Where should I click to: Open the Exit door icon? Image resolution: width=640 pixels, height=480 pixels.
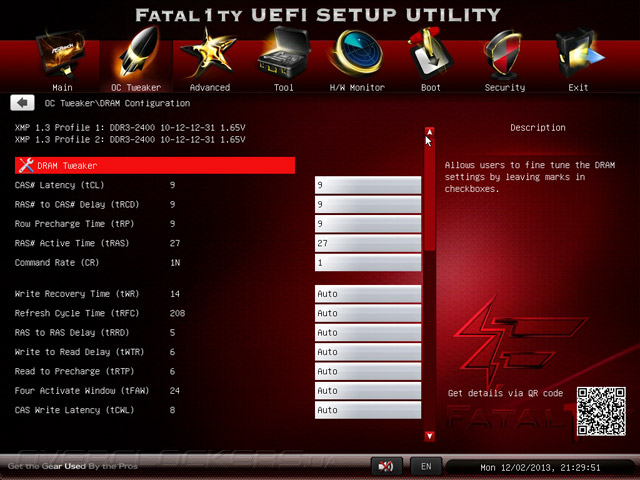click(x=579, y=54)
